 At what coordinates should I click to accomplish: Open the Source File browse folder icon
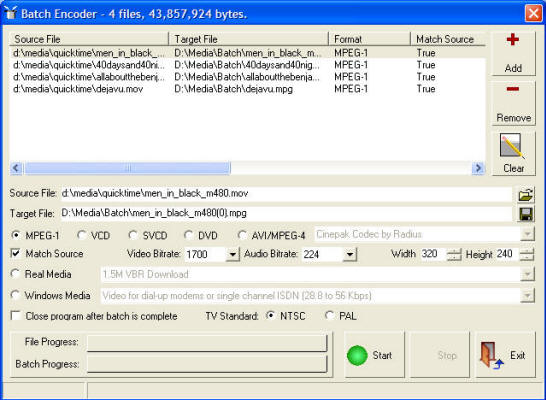point(526,194)
